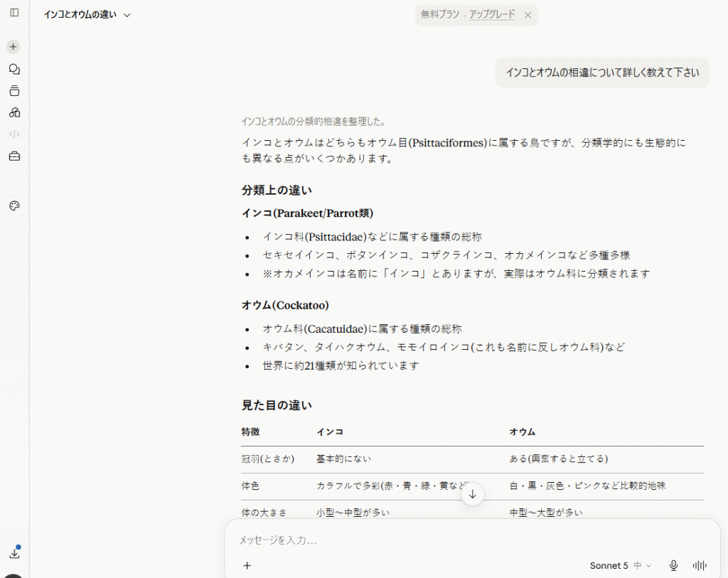Viewport: 728px width, 578px height.
Task: Expand the インコとオウムの違い chat title menu
Action: (87, 15)
